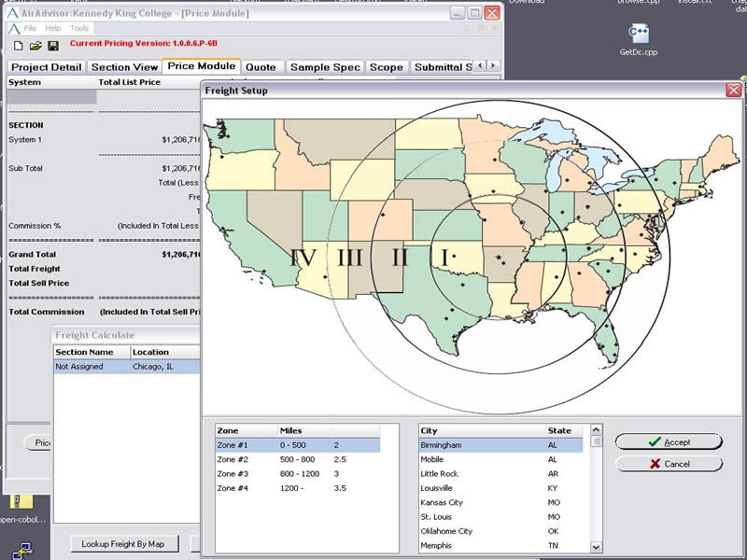Click the AirAdvisor logo in menu bar
Screen dimensions: 747x560
click(x=13, y=28)
